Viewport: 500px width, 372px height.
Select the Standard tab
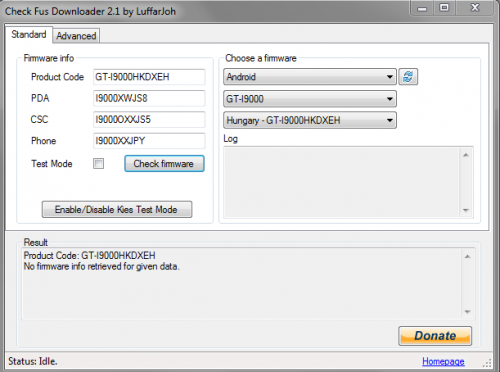(x=29, y=34)
